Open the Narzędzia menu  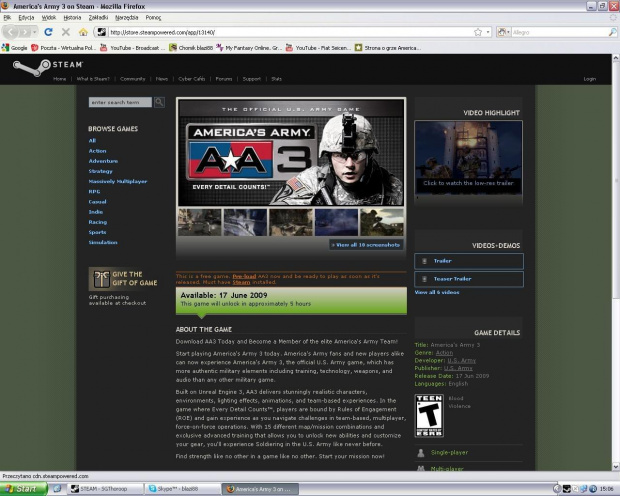coord(127,17)
